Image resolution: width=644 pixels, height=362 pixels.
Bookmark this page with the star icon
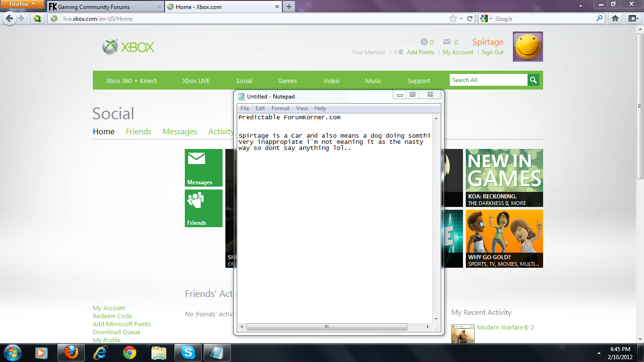tap(453, 19)
